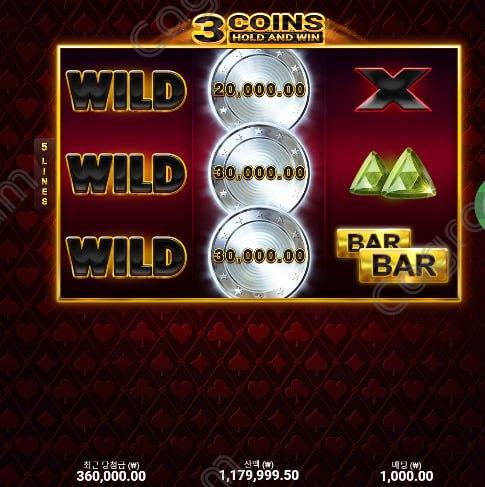The width and height of the screenshot is (485, 487).
Task: Click the bottom WILD symbol
Action: [x=126, y=257]
